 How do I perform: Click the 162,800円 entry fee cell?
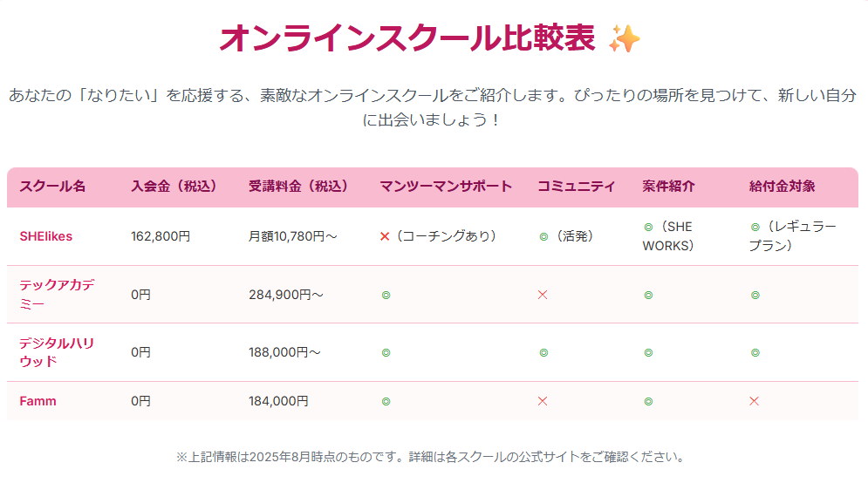click(161, 236)
